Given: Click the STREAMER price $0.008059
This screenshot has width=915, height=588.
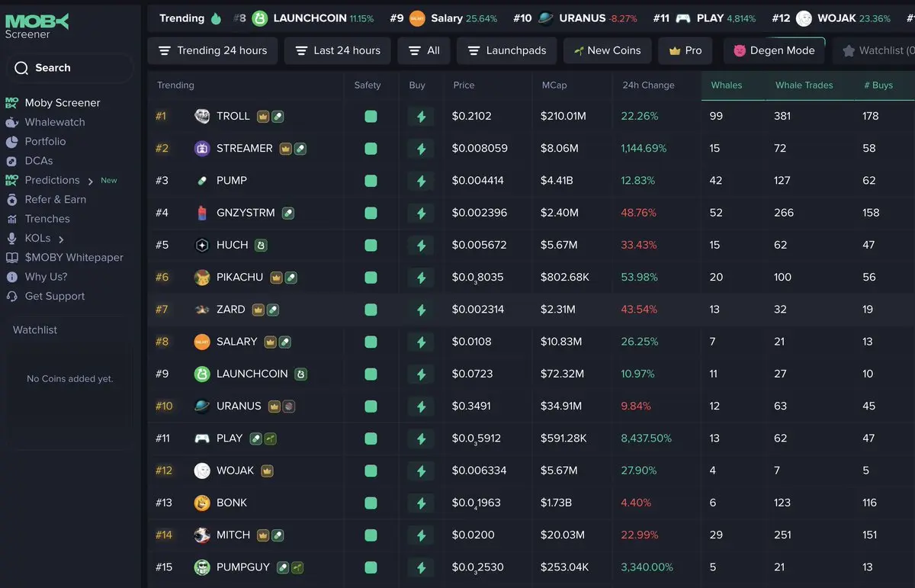Looking at the screenshot, I should 480,149.
